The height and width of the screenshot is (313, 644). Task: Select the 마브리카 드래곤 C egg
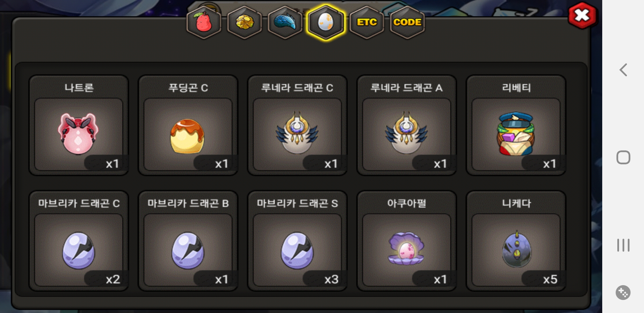click(x=79, y=241)
